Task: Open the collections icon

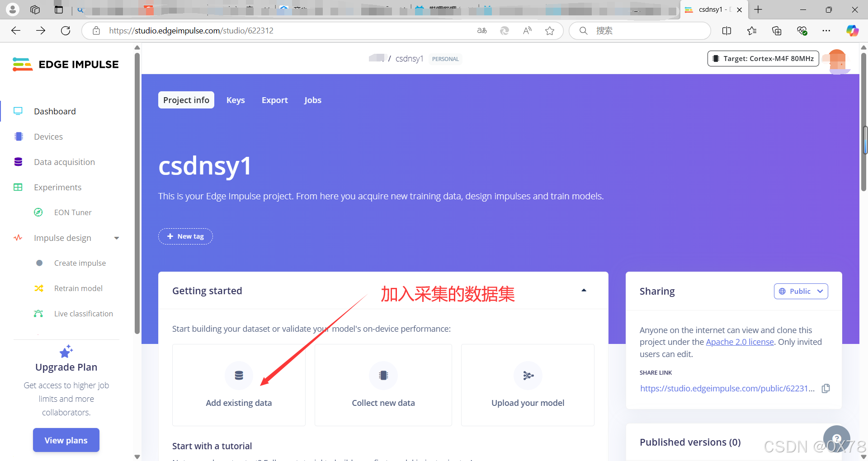Action: (x=777, y=31)
